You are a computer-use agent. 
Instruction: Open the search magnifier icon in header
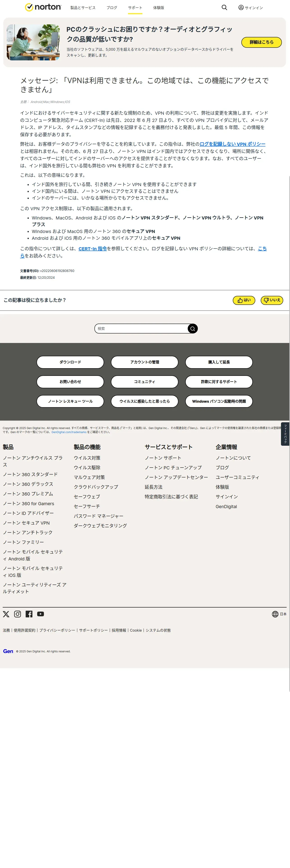[x=224, y=7]
